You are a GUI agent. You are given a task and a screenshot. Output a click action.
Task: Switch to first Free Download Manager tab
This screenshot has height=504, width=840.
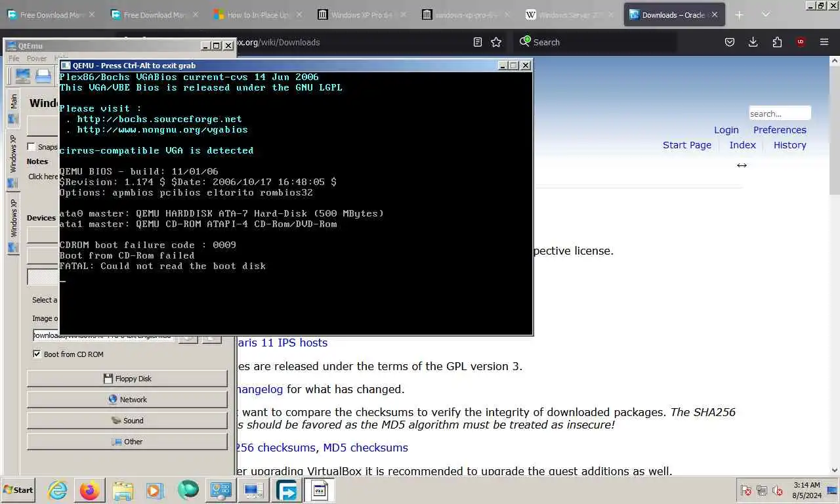51,14
